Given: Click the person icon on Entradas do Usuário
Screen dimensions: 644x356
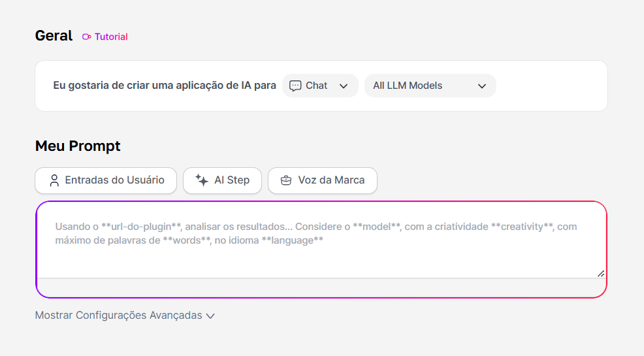Looking at the screenshot, I should [54, 180].
